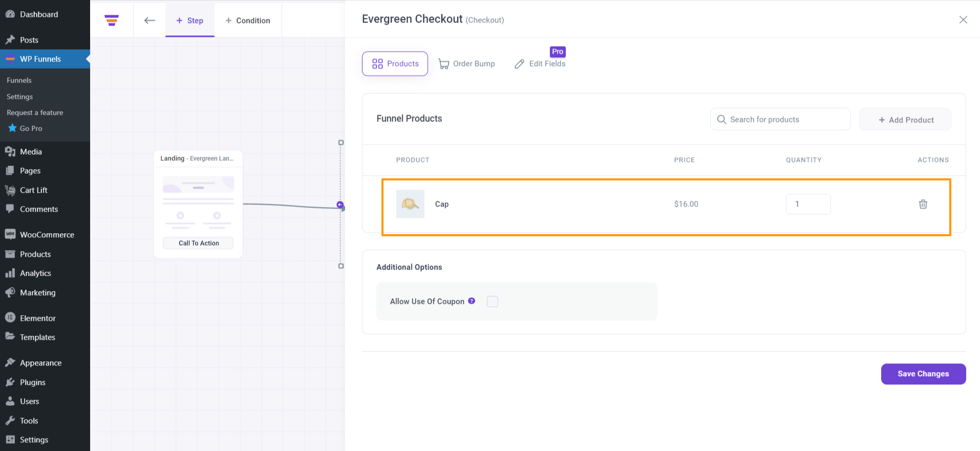
Task: Open the coupon help tooltip icon
Action: pyautogui.click(x=472, y=301)
